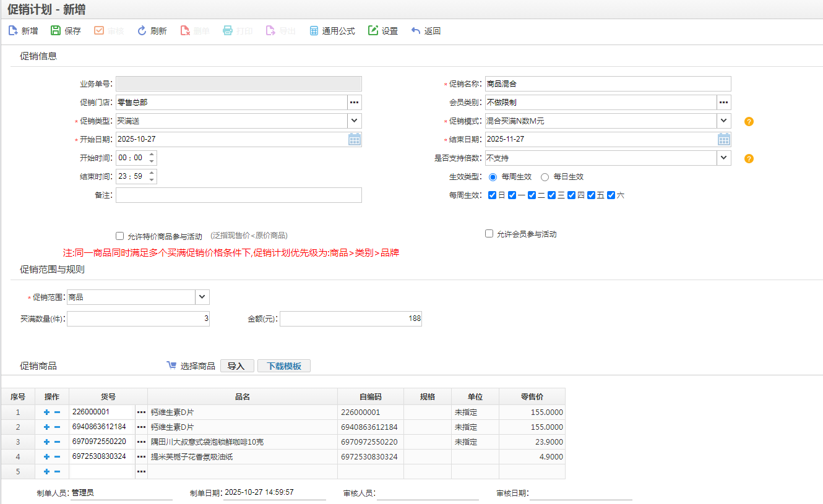Increase 开始时间 with the up stepper
The height and width of the screenshot is (504, 823).
152,155
